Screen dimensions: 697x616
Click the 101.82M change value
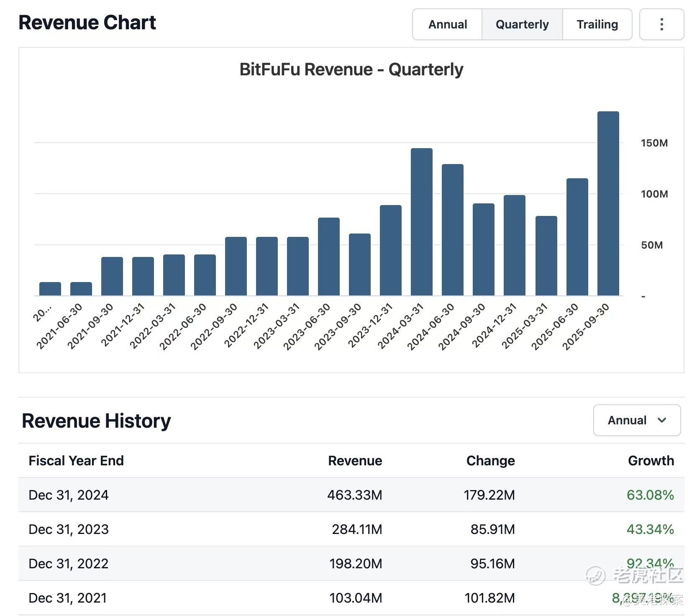pyautogui.click(x=489, y=598)
